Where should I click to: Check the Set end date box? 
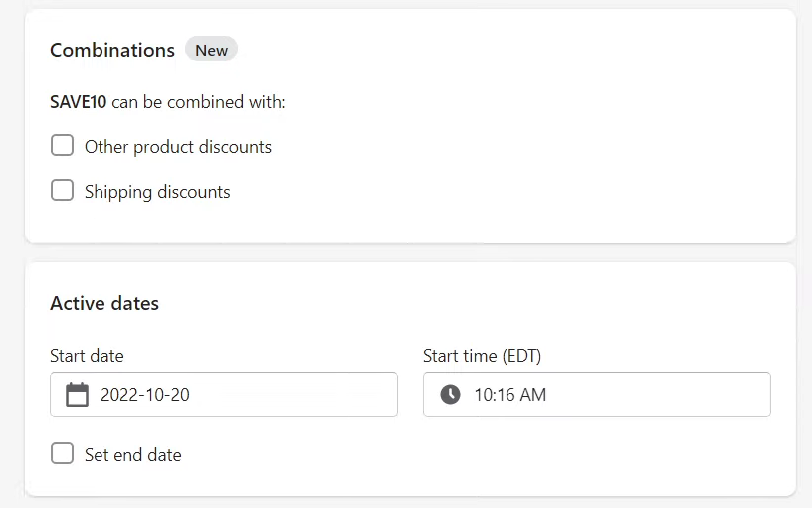[62, 453]
